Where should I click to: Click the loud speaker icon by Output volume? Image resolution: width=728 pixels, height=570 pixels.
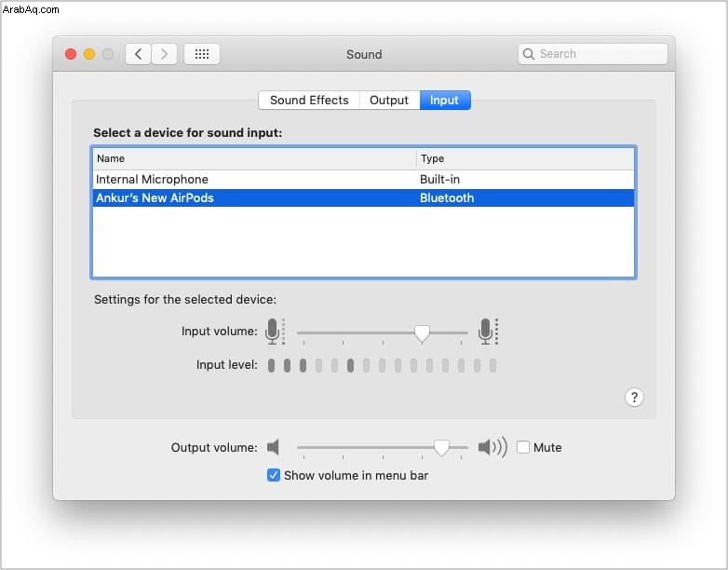coord(492,447)
